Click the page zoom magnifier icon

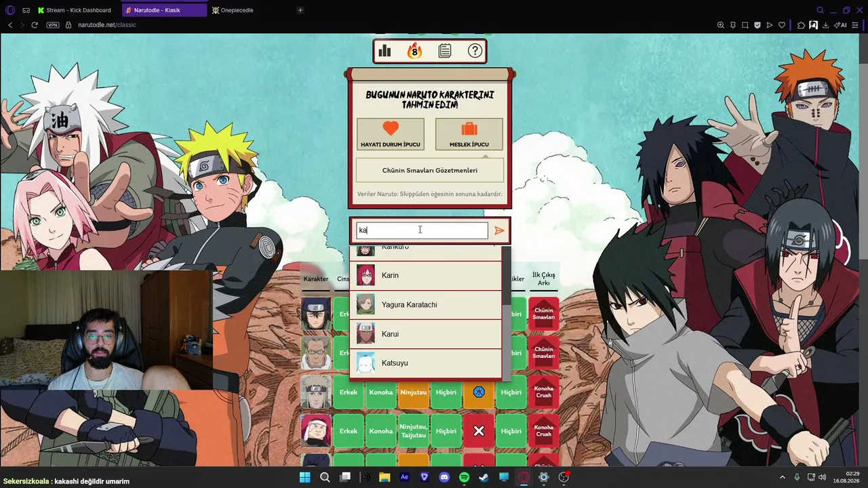coord(720,25)
